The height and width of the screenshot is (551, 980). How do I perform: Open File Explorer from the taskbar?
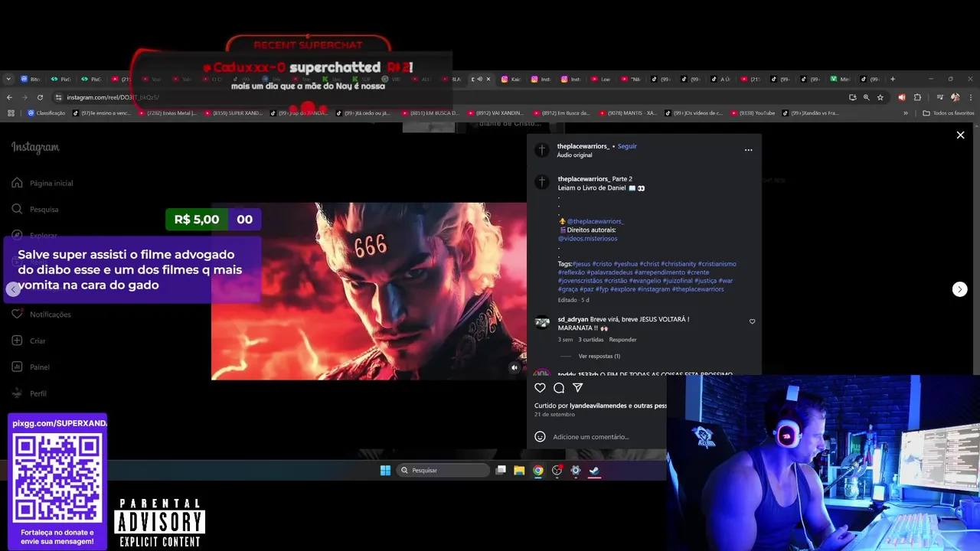[x=519, y=470]
